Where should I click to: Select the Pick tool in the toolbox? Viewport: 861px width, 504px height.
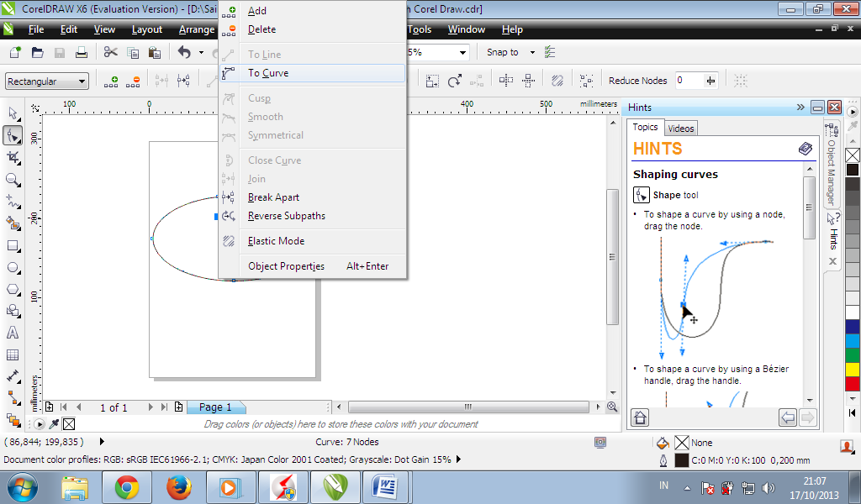click(13, 113)
